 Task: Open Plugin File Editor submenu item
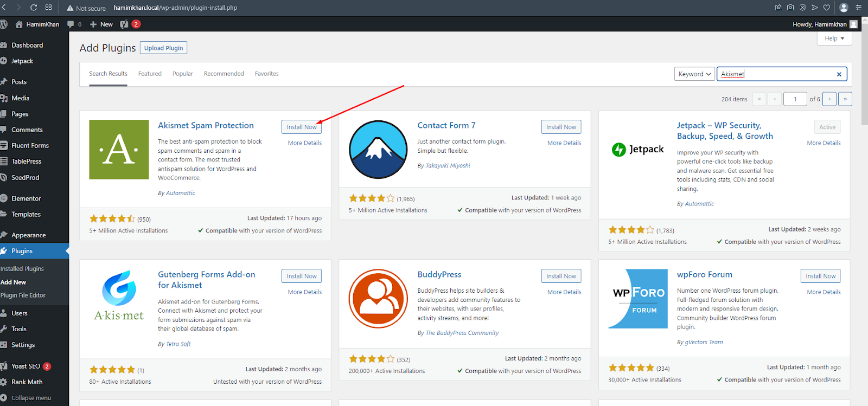[x=23, y=295]
